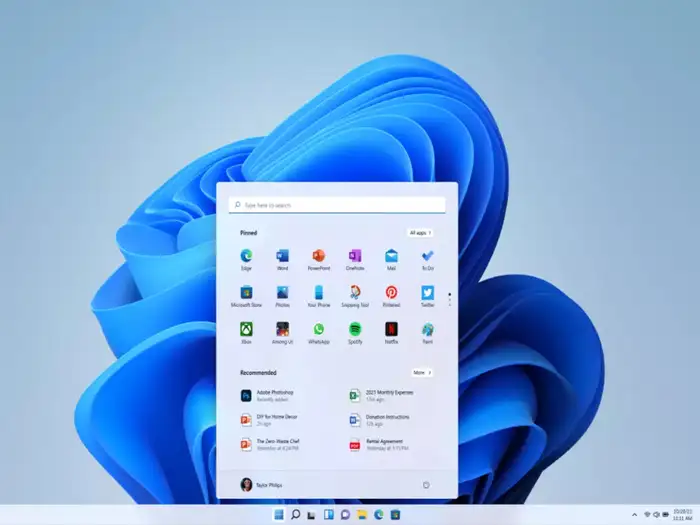The width and height of the screenshot is (700, 525).
Task: Open the Xbox app icon
Action: click(x=246, y=329)
